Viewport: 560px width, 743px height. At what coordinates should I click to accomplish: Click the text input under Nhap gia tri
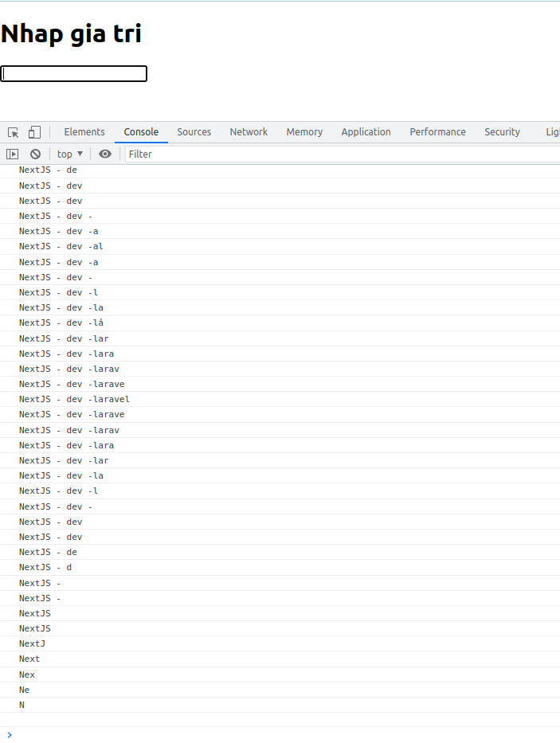pyautogui.click(x=74, y=73)
